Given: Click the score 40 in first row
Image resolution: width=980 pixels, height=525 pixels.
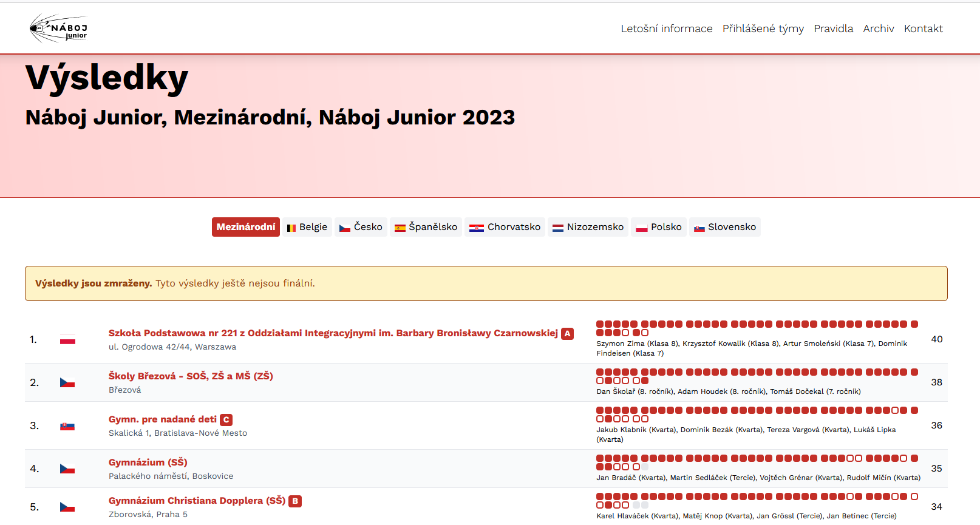Looking at the screenshot, I should (x=936, y=339).
